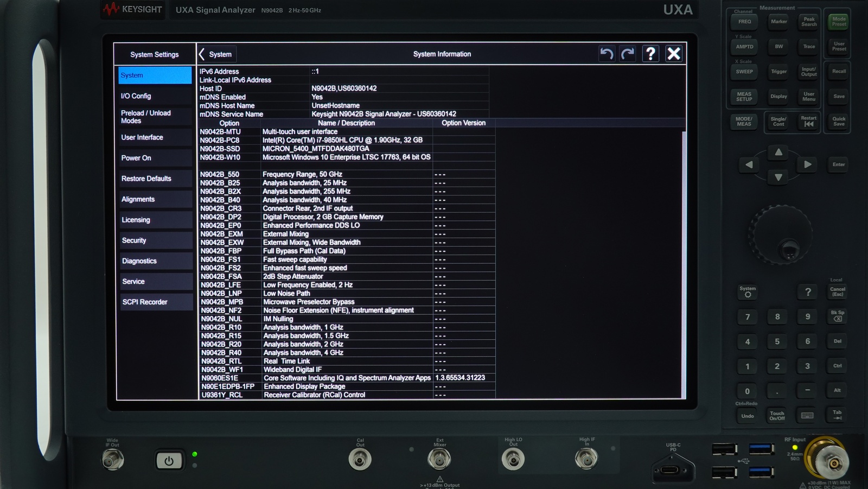This screenshot has height=489, width=868.
Task: Click the Option Version column header
Action: pos(463,123)
